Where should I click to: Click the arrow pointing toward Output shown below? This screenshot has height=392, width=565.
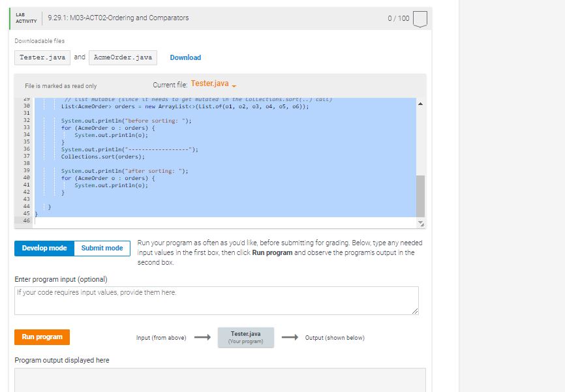288,337
